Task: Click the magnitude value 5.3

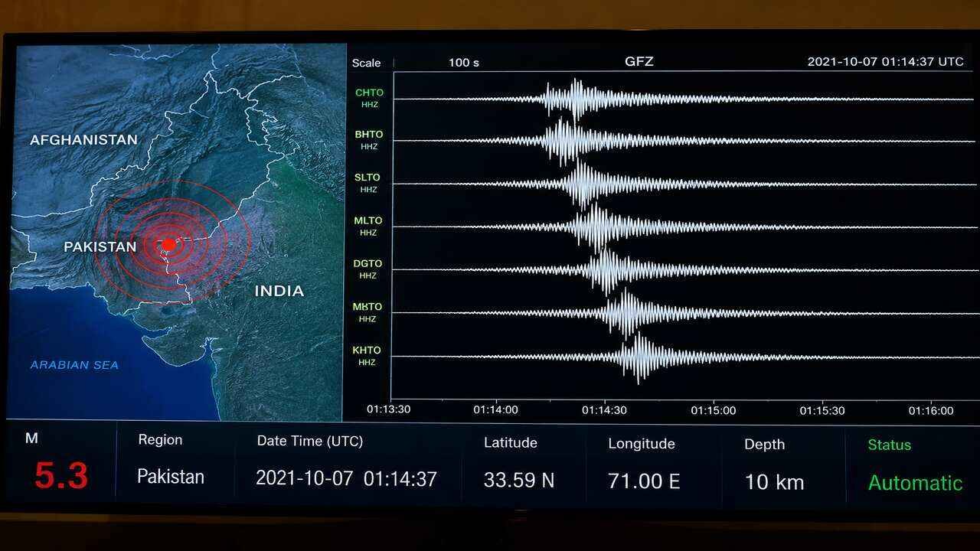Action: click(61, 476)
